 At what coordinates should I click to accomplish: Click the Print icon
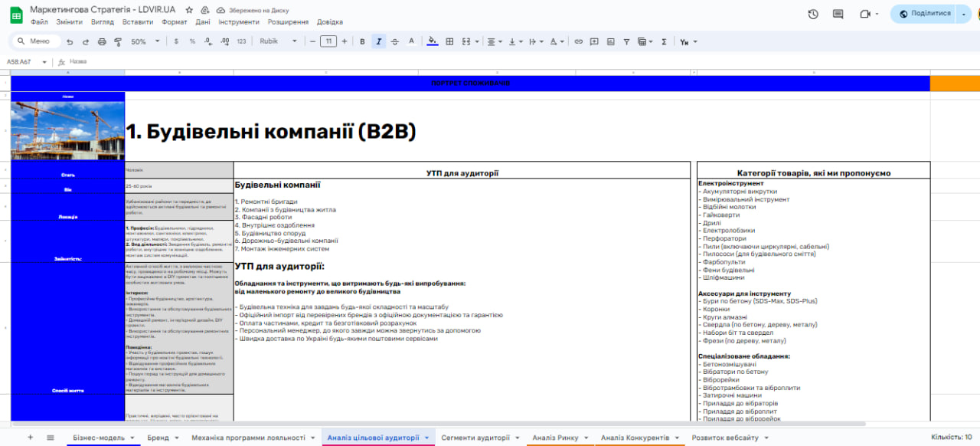102,41
